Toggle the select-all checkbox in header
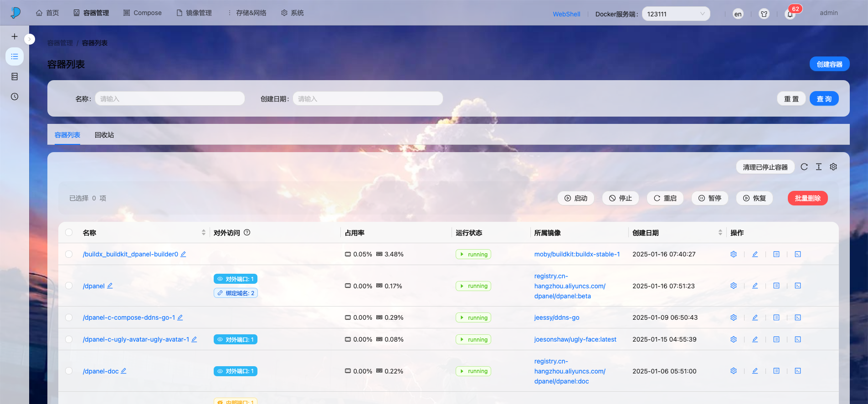Image resolution: width=868 pixels, height=404 pixels. tap(69, 232)
